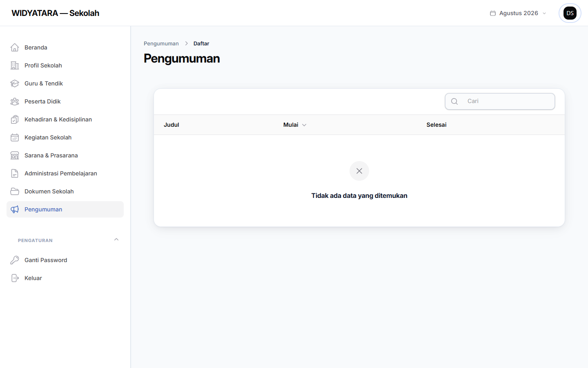
Task: Click the Administrasi Pembelajaran document icon
Action: coord(15,173)
